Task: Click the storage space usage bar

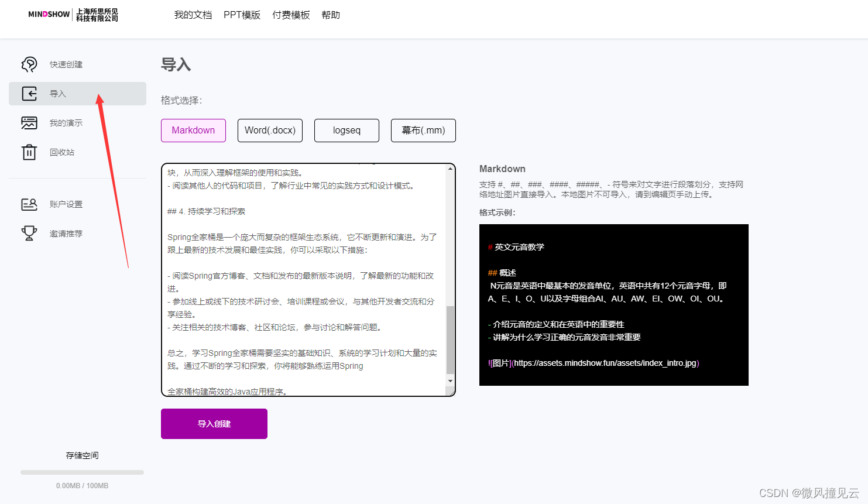Action: pos(82,472)
